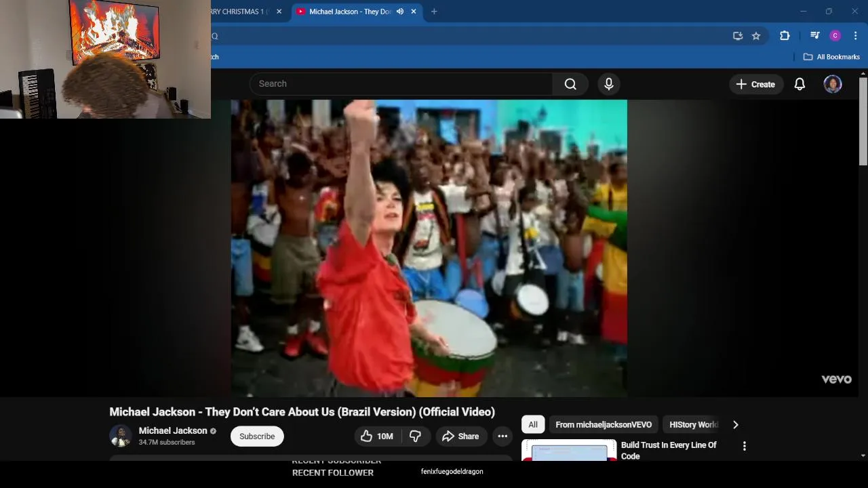Bookmark this page with star icon
The height and width of the screenshot is (488, 868).
756,36
